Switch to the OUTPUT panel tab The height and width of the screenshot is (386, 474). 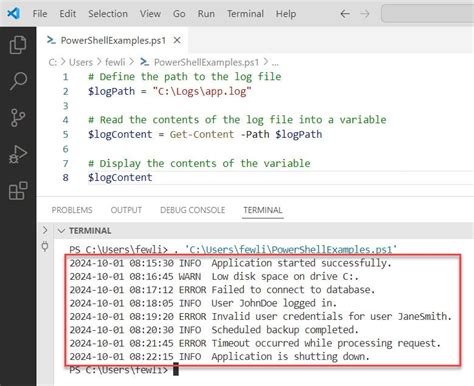(126, 210)
